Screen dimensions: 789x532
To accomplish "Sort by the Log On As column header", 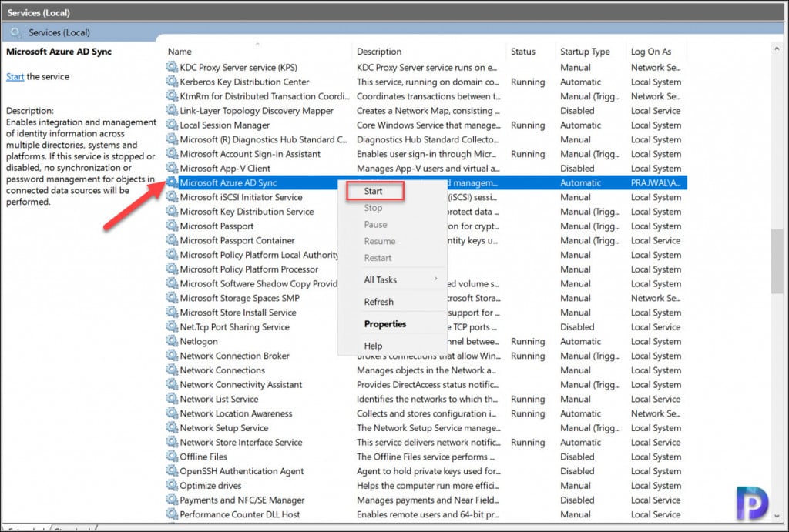I will pyautogui.click(x=650, y=52).
